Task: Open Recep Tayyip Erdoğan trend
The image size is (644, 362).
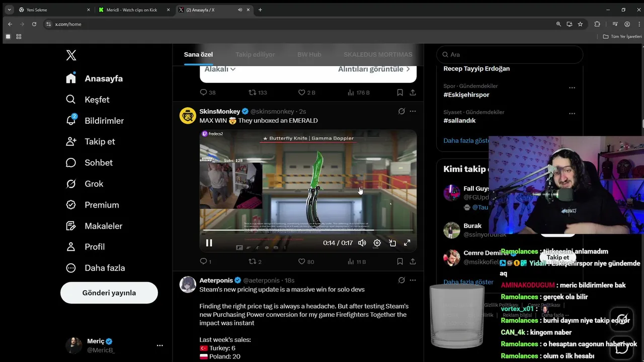Action: [476, 68]
